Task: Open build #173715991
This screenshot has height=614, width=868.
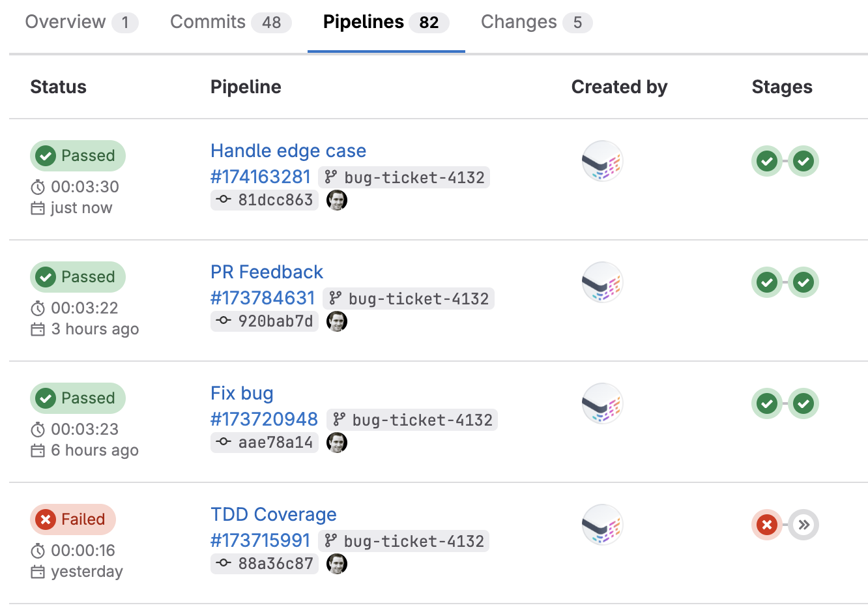Action: (260, 540)
